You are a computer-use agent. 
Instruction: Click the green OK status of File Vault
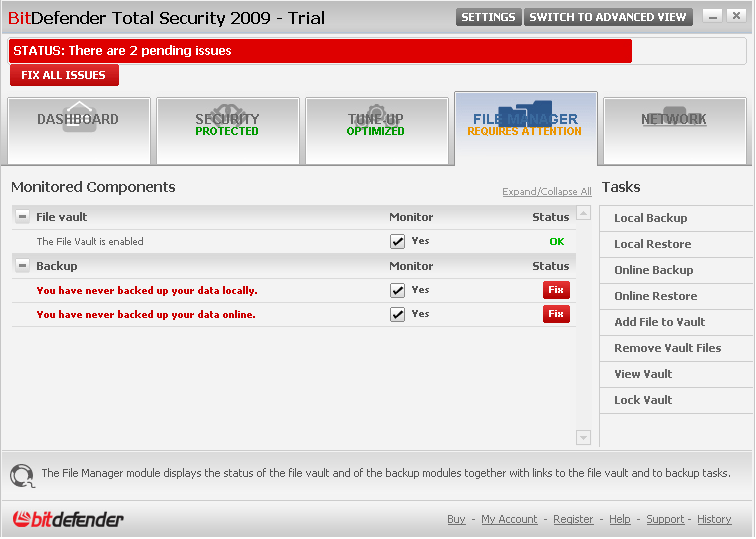[557, 242]
